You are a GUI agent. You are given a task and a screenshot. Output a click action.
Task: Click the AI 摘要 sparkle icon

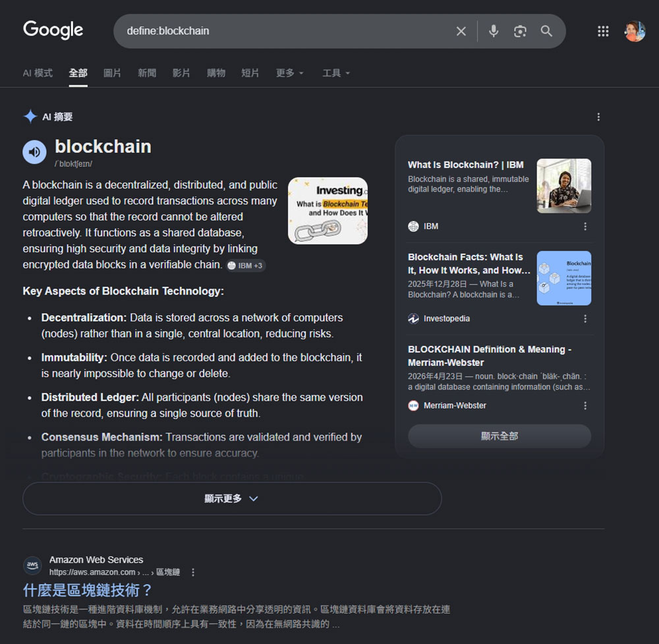(30, 117)
